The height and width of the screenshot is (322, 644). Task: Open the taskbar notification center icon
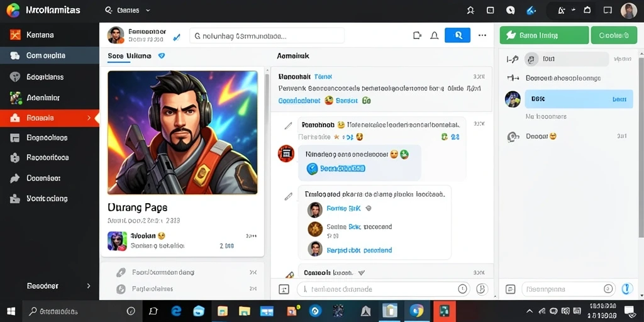629,311
